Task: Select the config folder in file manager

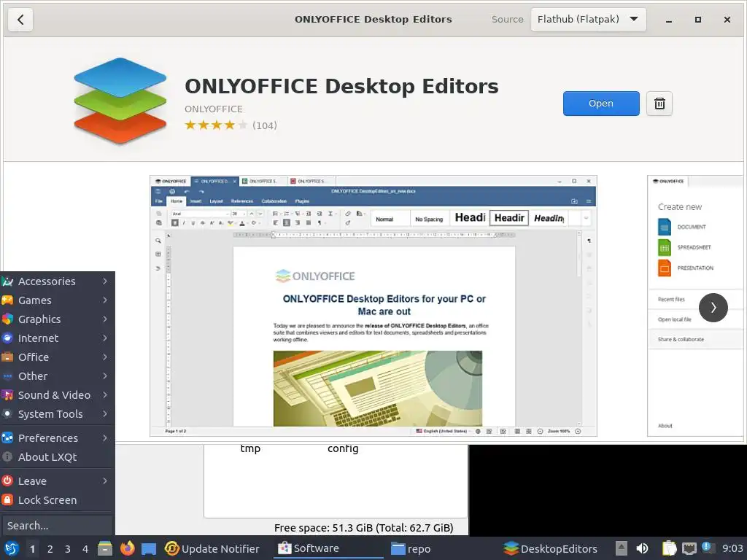Action: point(343,448)
